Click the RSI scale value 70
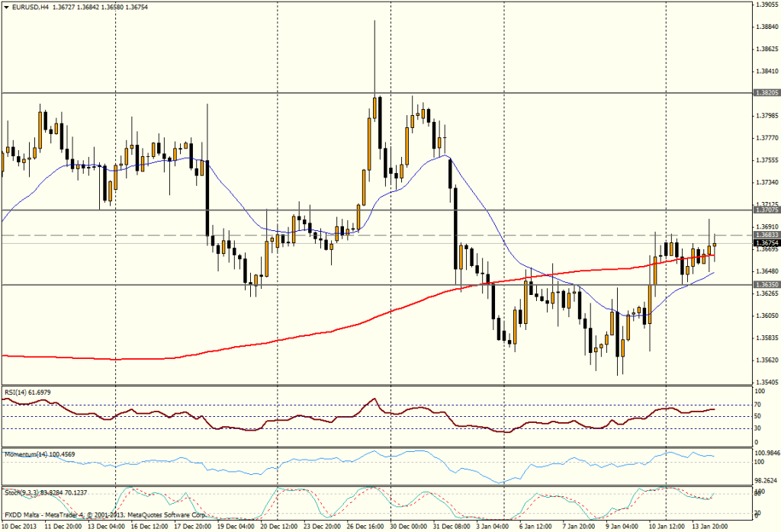781x532 pixels. [x=758, y=405]
